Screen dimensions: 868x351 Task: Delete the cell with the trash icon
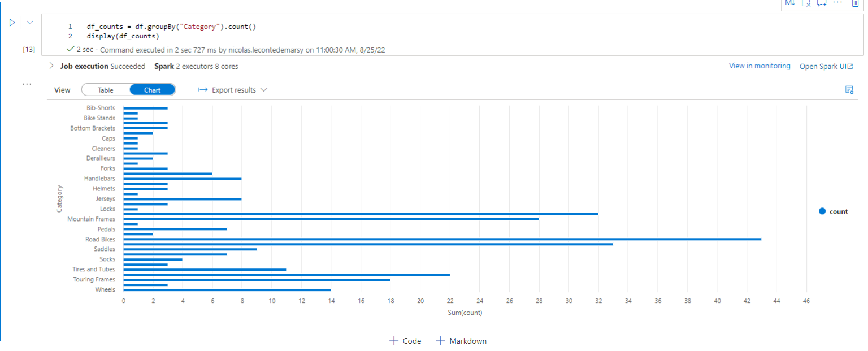[855, 3]
